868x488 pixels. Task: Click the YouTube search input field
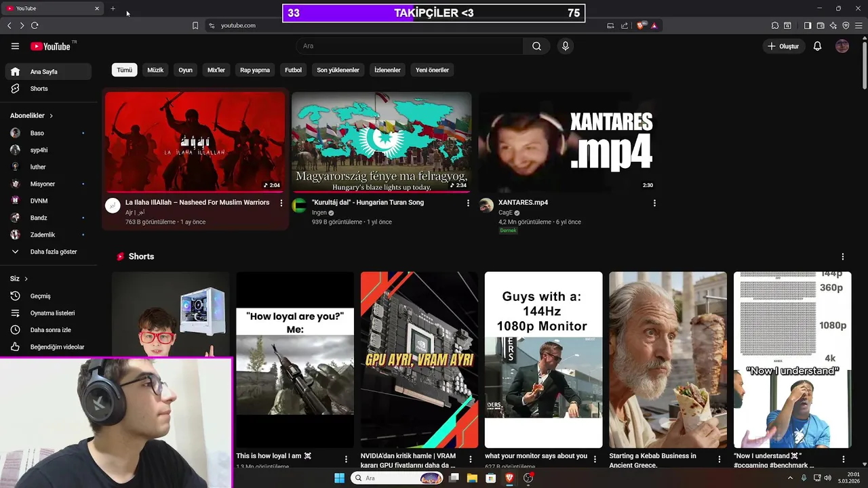click(409, 46)
